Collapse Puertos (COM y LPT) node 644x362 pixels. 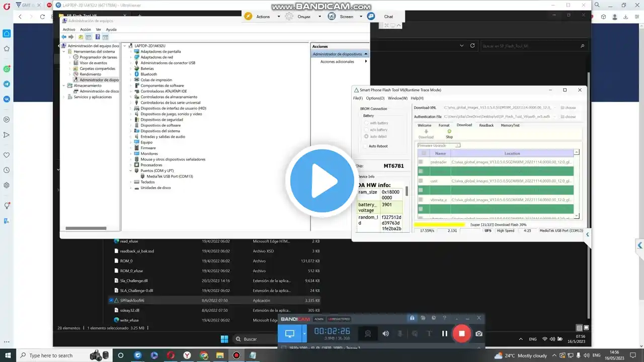coord(130,170)
